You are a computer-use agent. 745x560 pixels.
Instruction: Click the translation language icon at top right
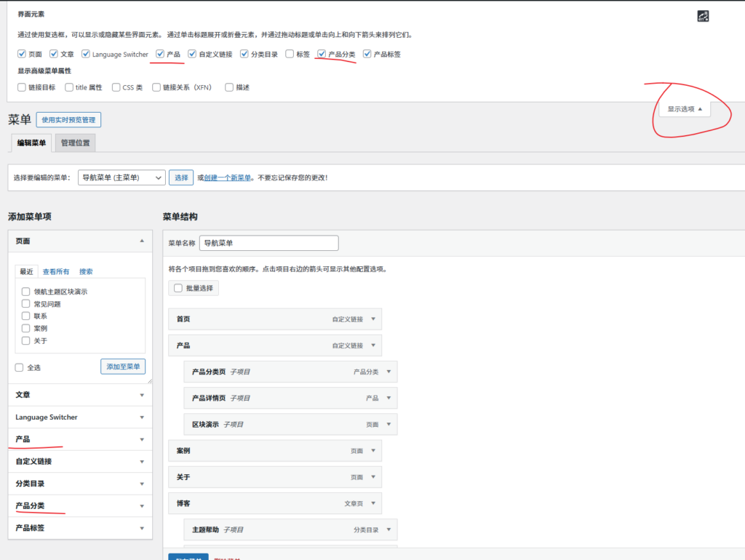(702, 15)
